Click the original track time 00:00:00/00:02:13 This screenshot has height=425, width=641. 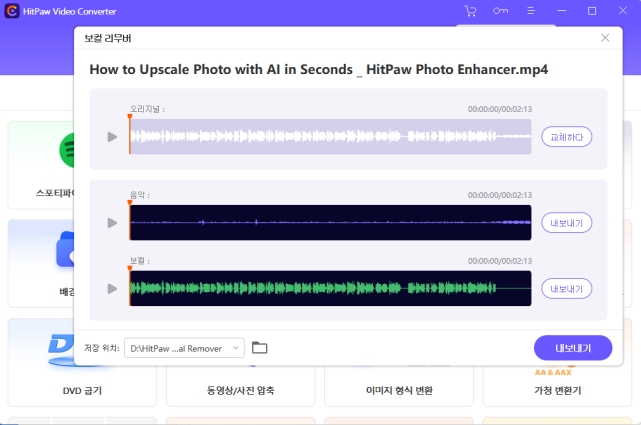(x=500, y=109)
